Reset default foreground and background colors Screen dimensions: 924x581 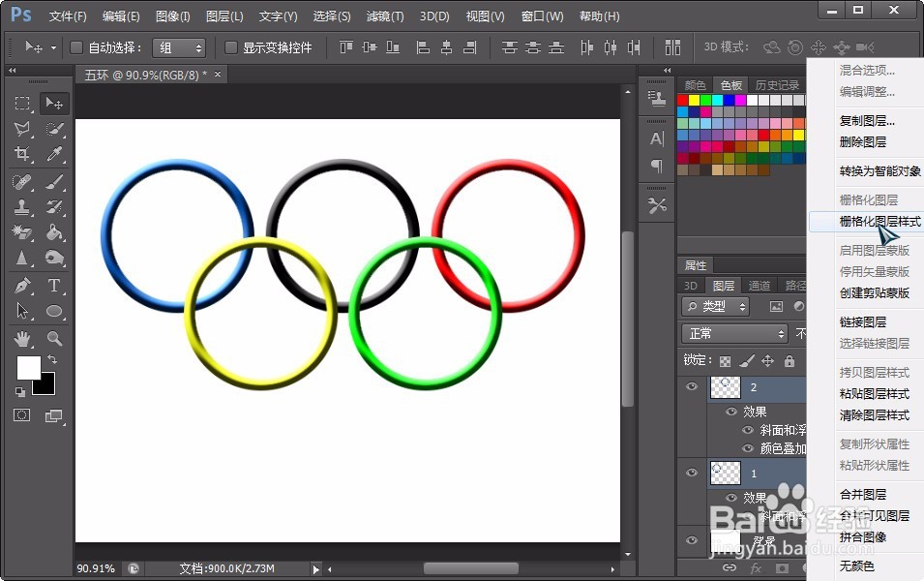(20, 391)
